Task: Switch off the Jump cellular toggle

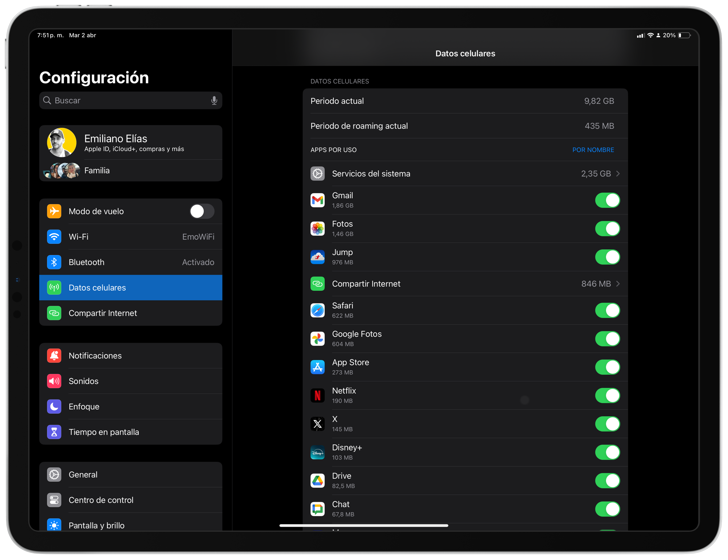Action: [608, 257]
